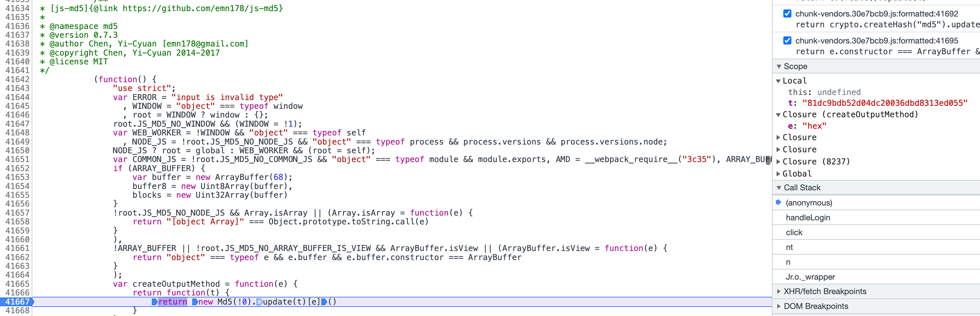Expand the DOM Breakpoints section
980x316 pixels.
pos(779,307)
